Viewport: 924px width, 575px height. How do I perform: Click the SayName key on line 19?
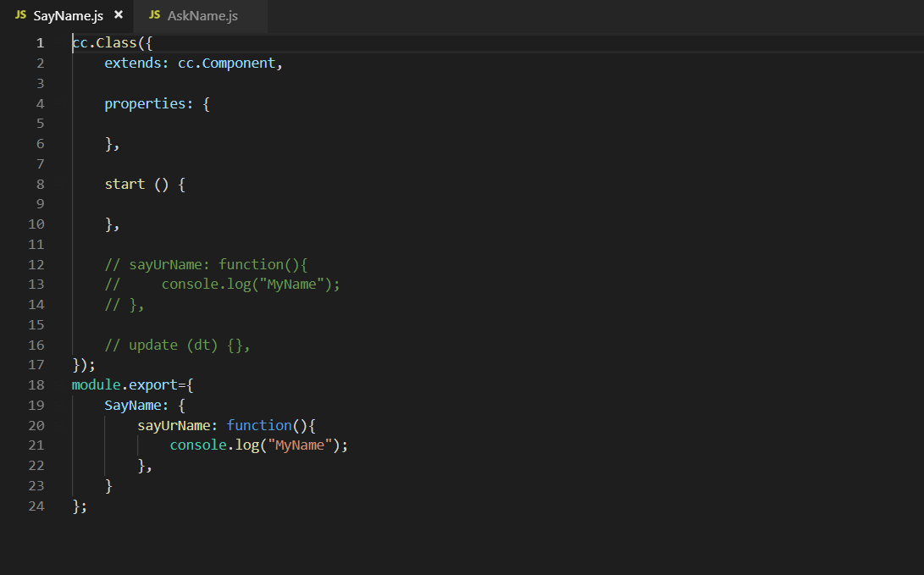click(133, 405)
